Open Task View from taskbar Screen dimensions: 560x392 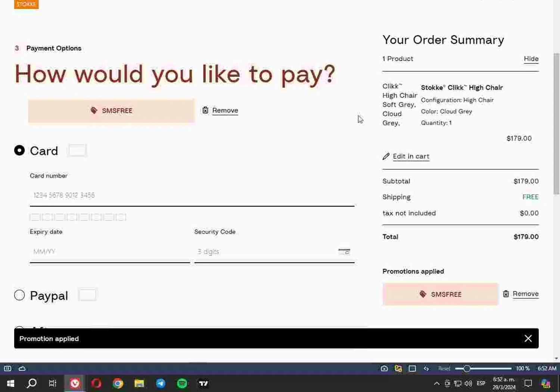click(53, 383)
